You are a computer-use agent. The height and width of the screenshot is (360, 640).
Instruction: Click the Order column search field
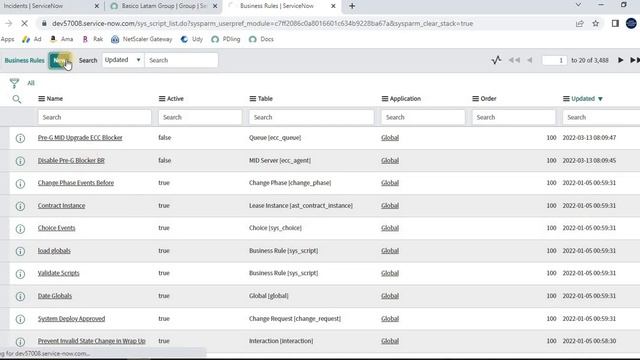pos(514,117)
